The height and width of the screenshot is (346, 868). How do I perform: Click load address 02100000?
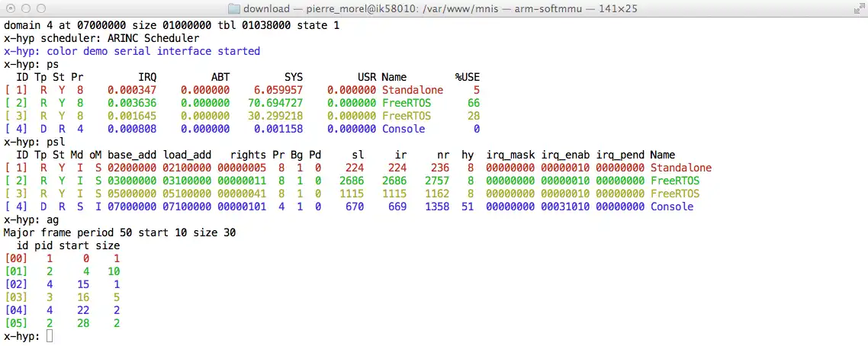coord(187,168)
